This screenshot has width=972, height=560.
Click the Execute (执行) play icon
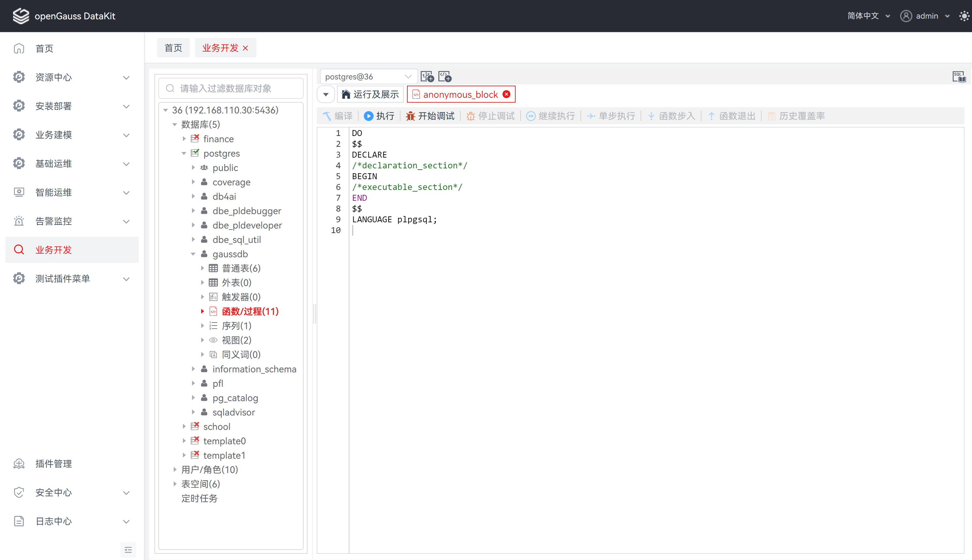pyautogui.click(x=368, y=116)
